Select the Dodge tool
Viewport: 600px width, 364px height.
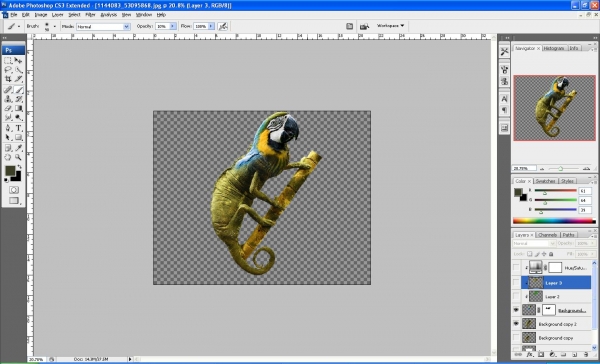point(18,118)
